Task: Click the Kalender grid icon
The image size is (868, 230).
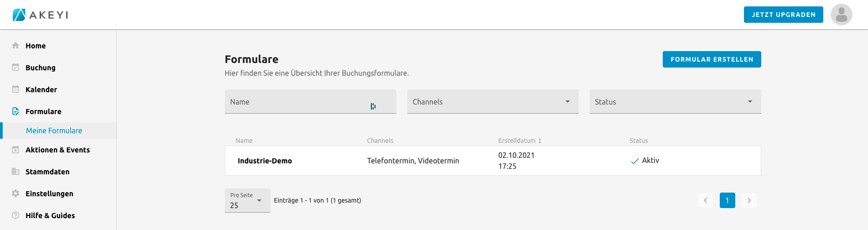Action: point(16,89)
